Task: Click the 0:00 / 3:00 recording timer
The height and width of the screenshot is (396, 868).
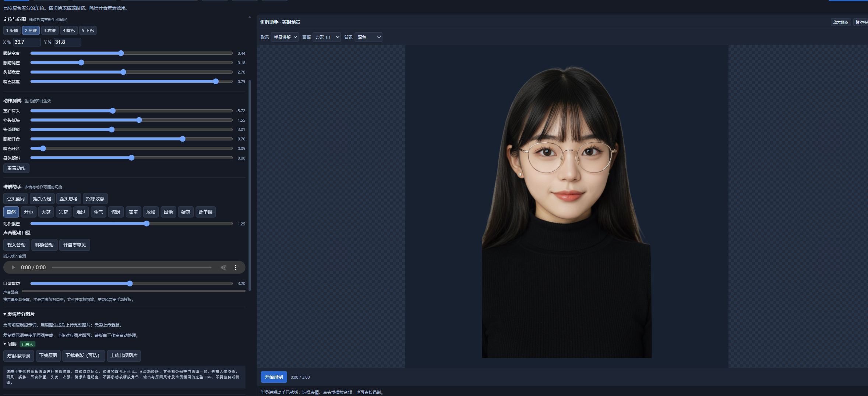Action: pos(300,377)
